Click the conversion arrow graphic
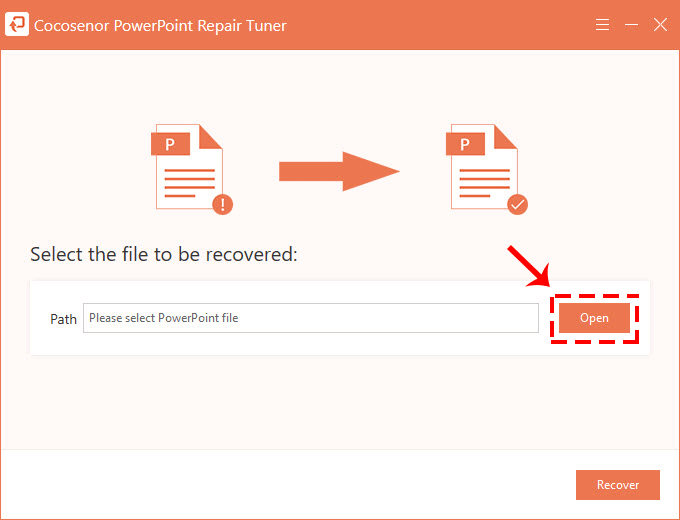The width and height of the screenshot is (680, 520). pyautogui.click(x=339, y=171)
